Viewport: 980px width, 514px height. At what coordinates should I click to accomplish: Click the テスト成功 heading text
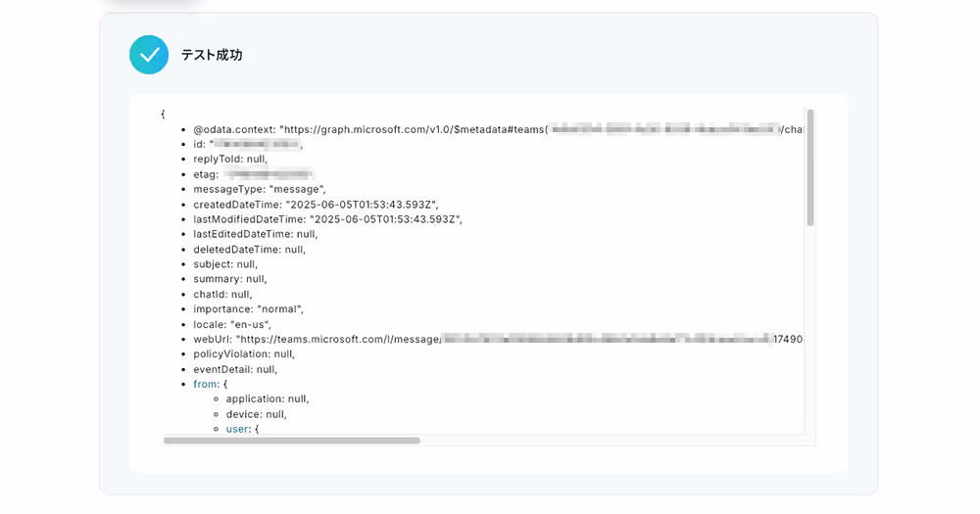212,55
